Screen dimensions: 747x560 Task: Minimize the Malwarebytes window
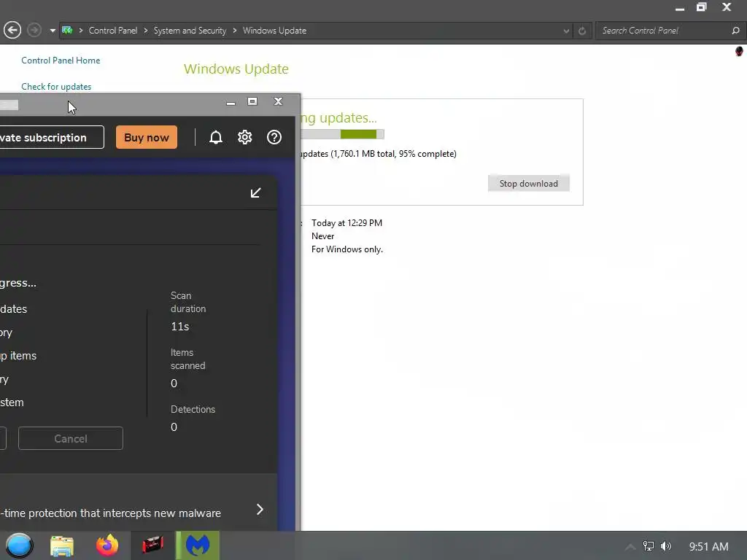tap(231, 102)
